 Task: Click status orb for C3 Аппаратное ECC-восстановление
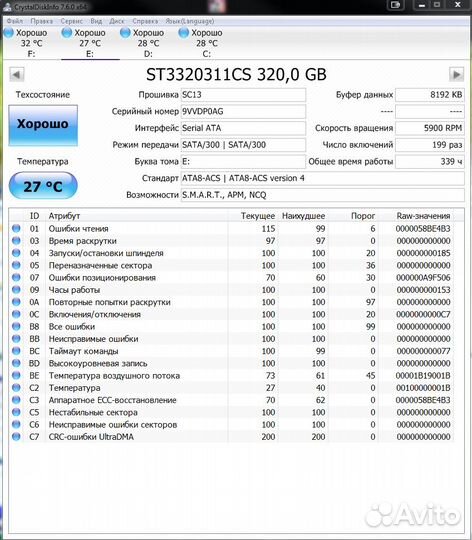pyautogui.click(x=16, y=400)
